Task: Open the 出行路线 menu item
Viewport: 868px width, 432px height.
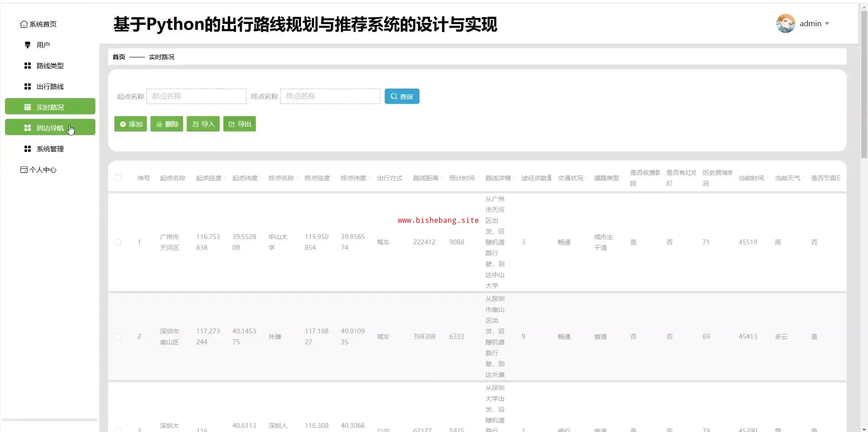Action: coord(50,87)
